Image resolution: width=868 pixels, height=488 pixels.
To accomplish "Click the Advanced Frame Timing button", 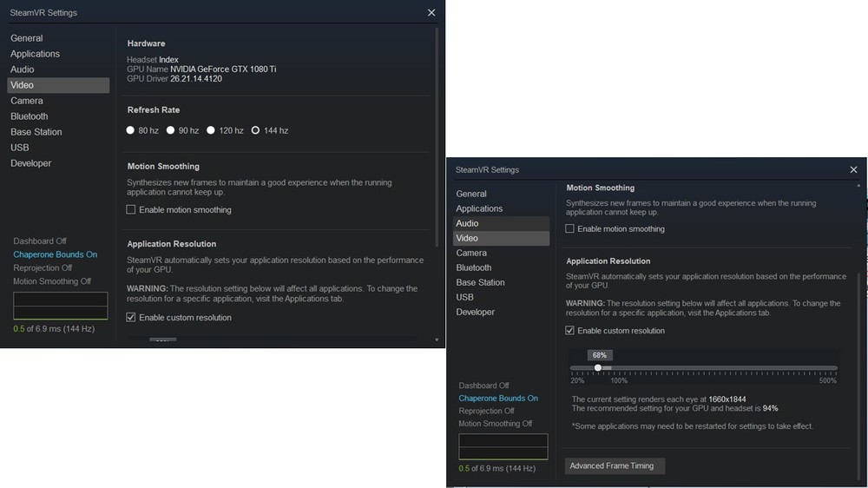I will point(615,465).
